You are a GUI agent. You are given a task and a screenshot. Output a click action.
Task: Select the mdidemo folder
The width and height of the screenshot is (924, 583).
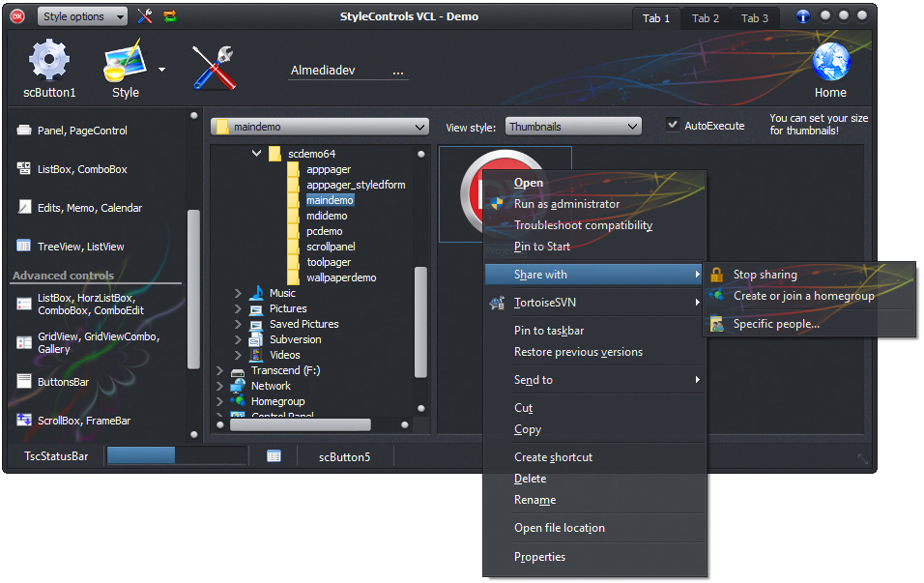pos(327,216)
